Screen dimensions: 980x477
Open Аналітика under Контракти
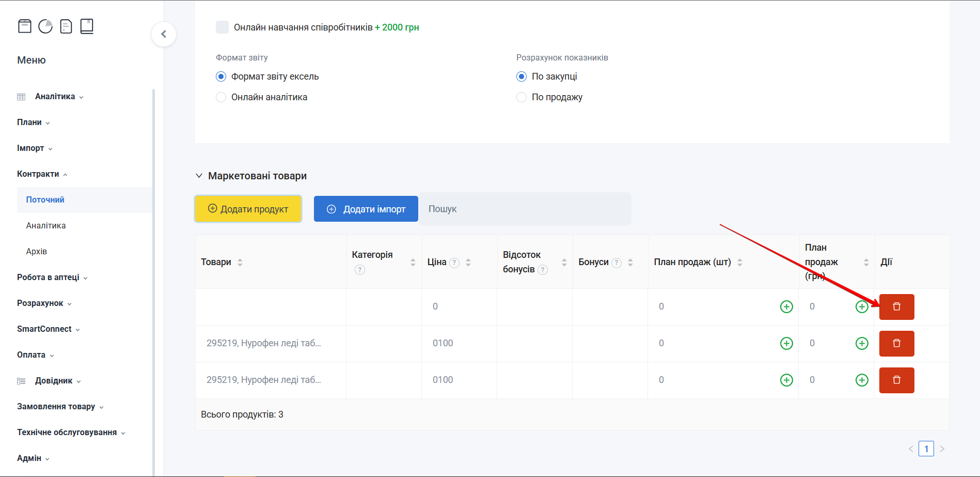(x=46, y=226)
